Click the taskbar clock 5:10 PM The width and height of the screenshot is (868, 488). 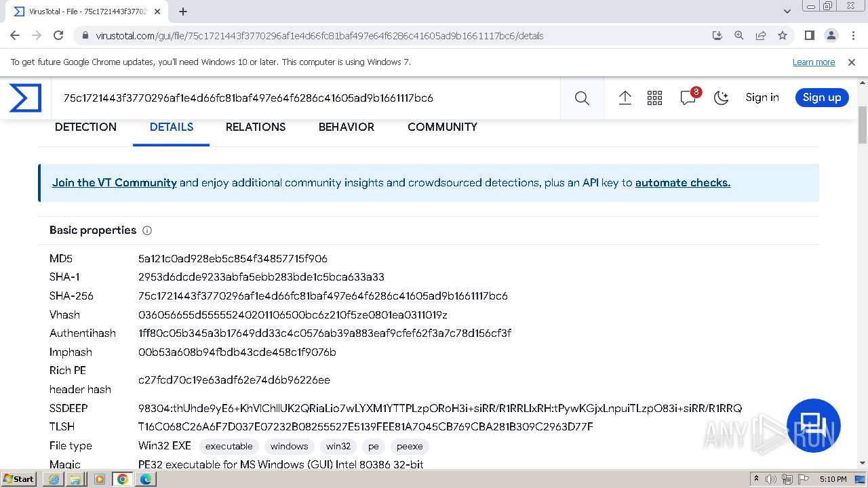tap(833, 479)
